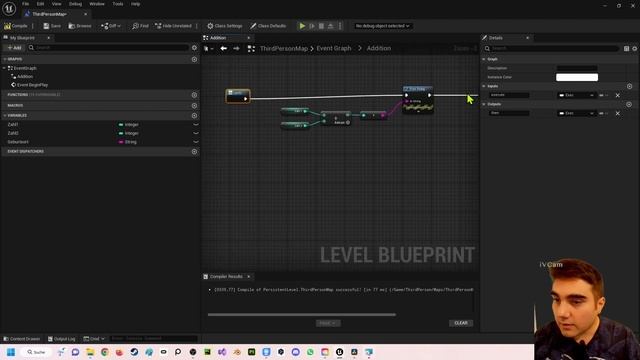Remove the output pin with its X
This screenshot has height=360, width=640.
pos(618,113)
